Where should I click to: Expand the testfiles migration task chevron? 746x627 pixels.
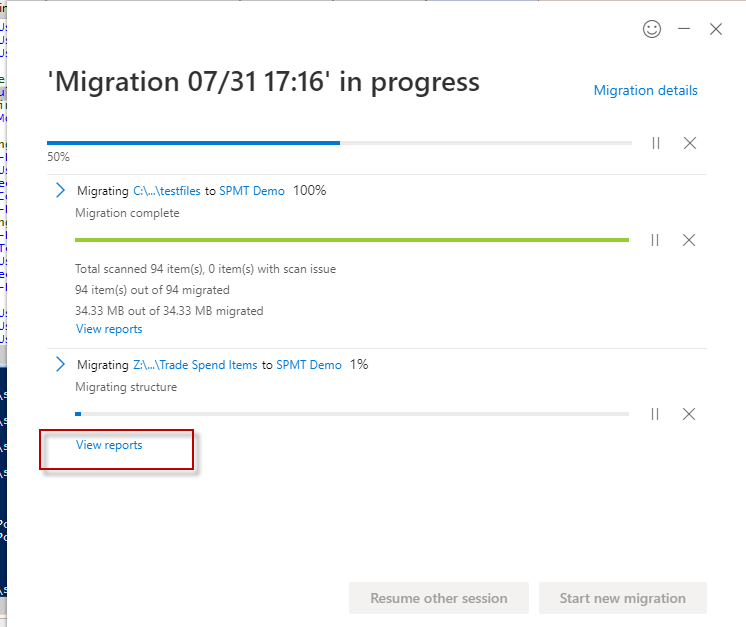(60, 190)
